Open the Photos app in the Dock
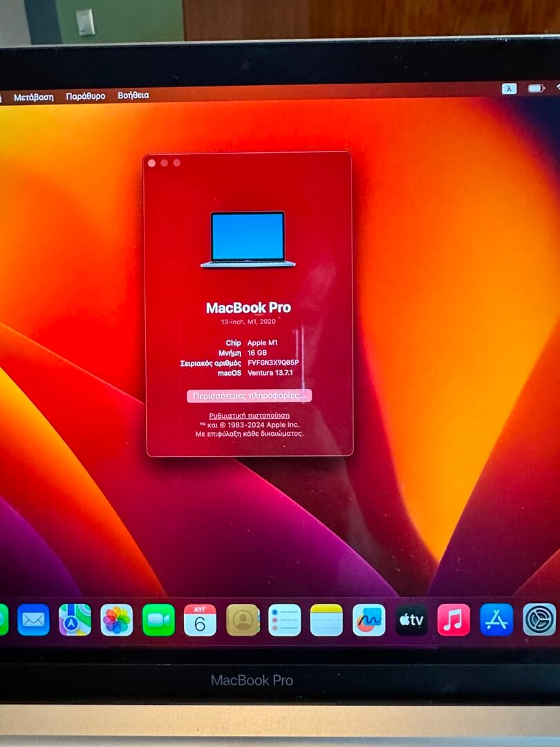 pos(117,620)
